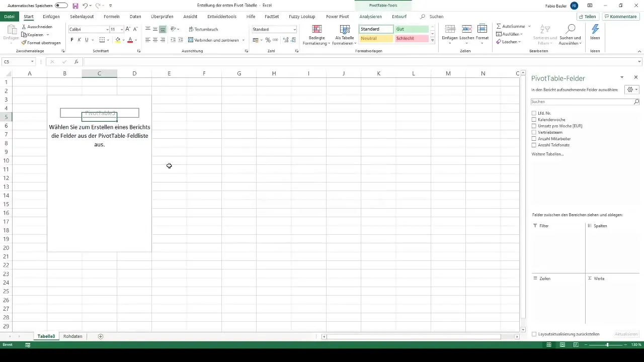Screen dimensions: 644x362
Task: Toggle underline formatting U
Action: (87, 40)
